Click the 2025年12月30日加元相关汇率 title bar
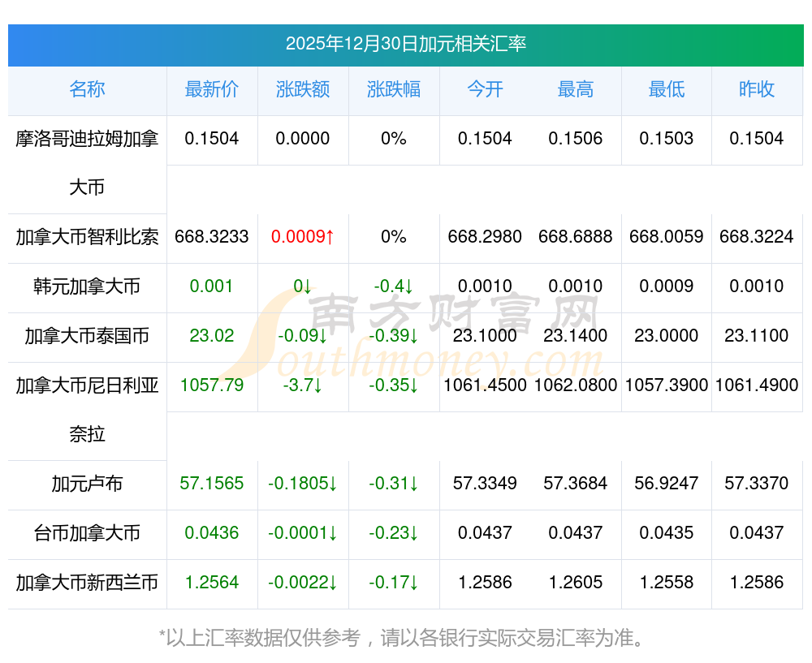The height and width of the screenshot is (663, 812). click(x=405, y=44)
